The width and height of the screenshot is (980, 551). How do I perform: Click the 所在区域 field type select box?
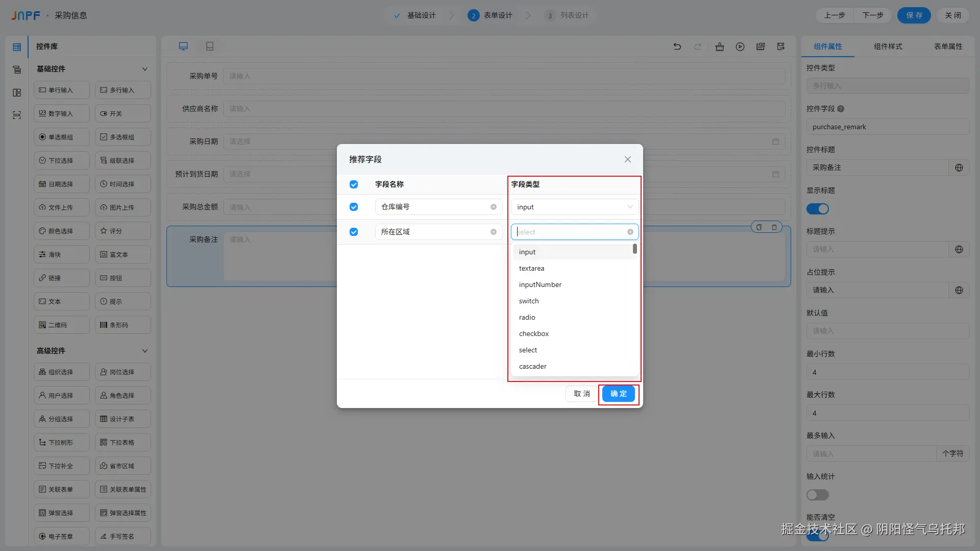575,232
